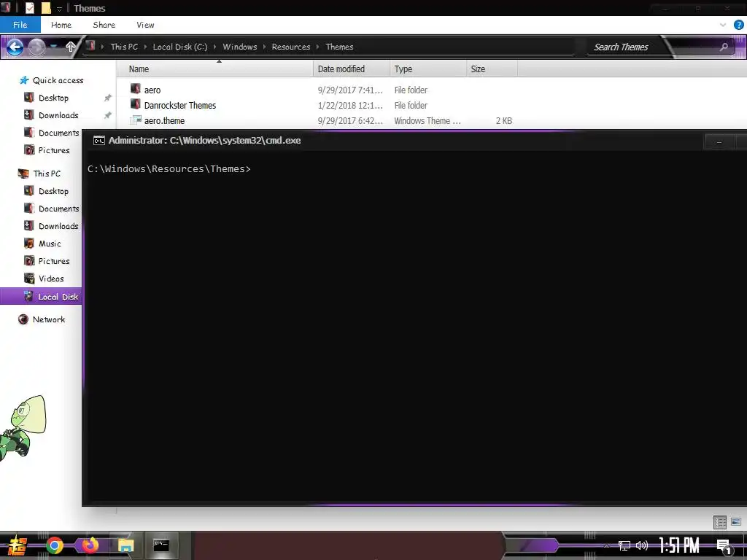Open the Videos folder in the sidebar

click(x=51, y=279)
